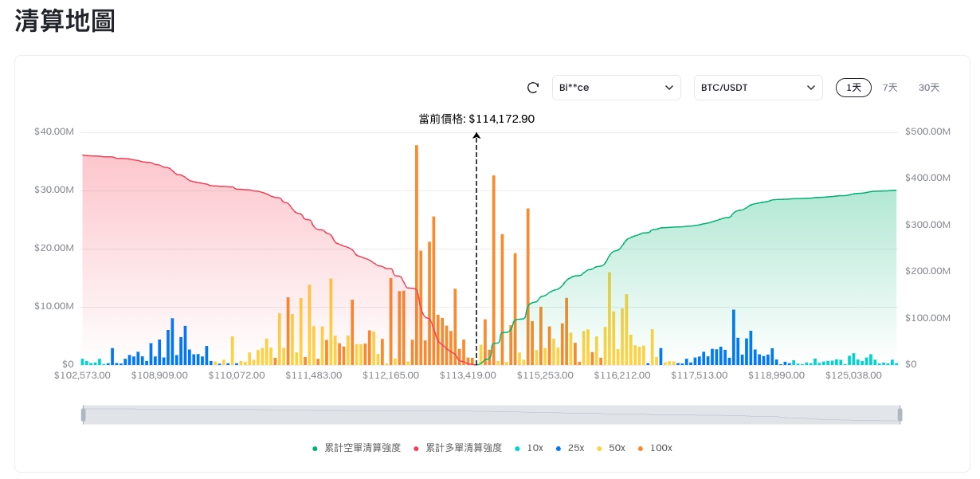The height and width of the screenshot is (479, 980).
Task: Expand exchange list via chevron arrow
Action: click(x=669, y=88)
